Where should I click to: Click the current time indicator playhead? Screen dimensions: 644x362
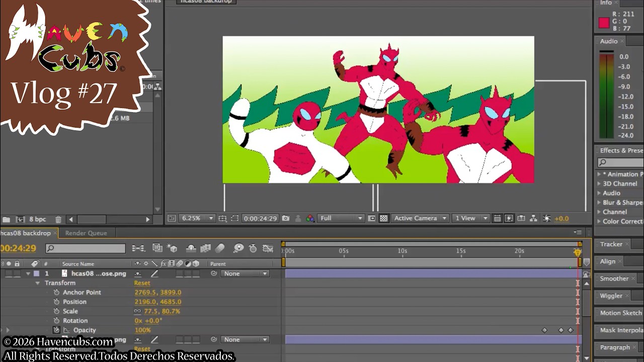(578, 252)
